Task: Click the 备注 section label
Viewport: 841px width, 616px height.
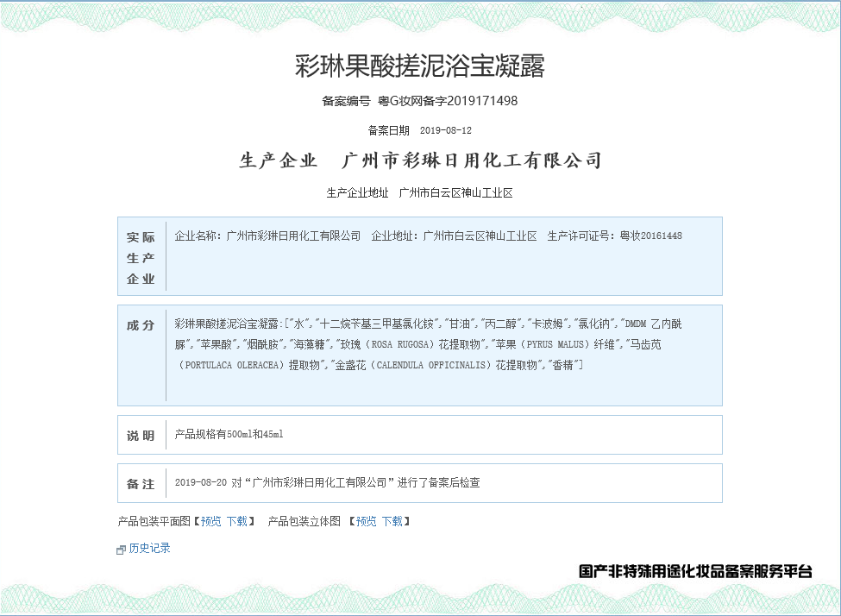Action: [x=141, y=483]
